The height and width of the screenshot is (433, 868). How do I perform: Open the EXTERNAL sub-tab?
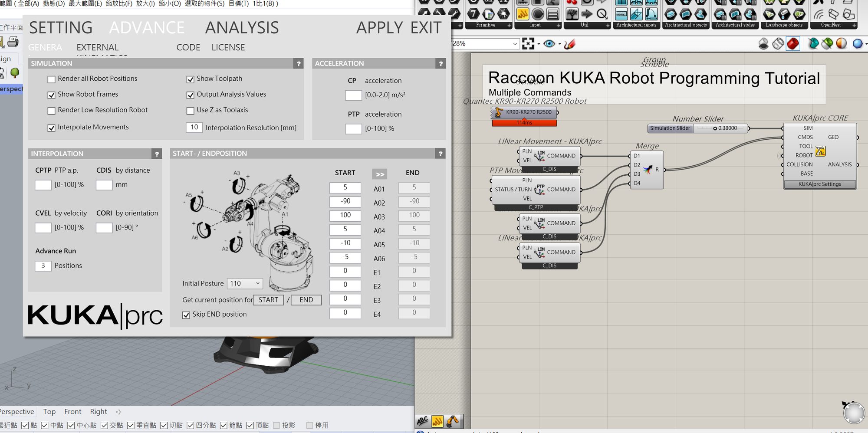click(98, 47)
